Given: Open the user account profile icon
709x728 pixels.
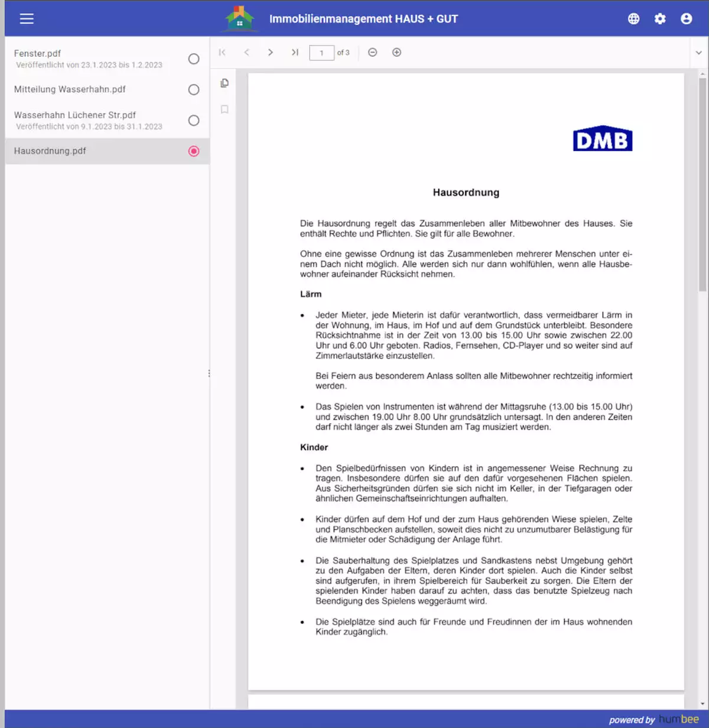Looking at the screenshot, I should [x=686, y=19].
